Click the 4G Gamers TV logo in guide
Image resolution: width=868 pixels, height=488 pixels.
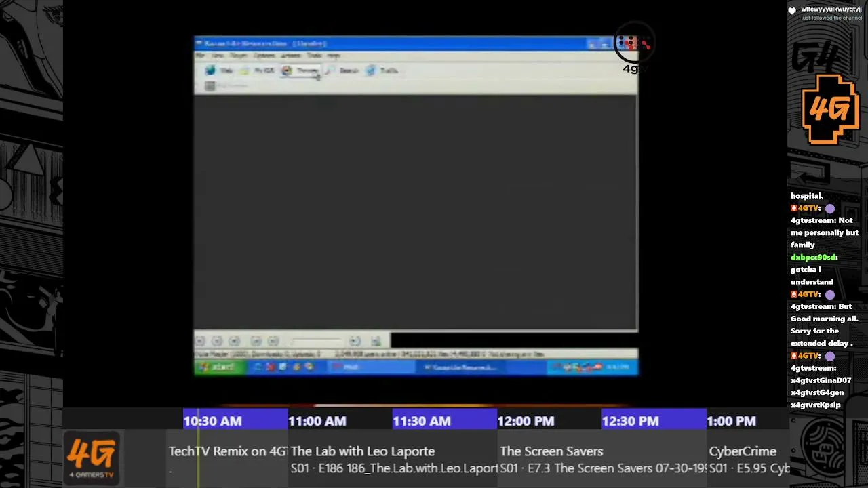click(x=92, y=458)
